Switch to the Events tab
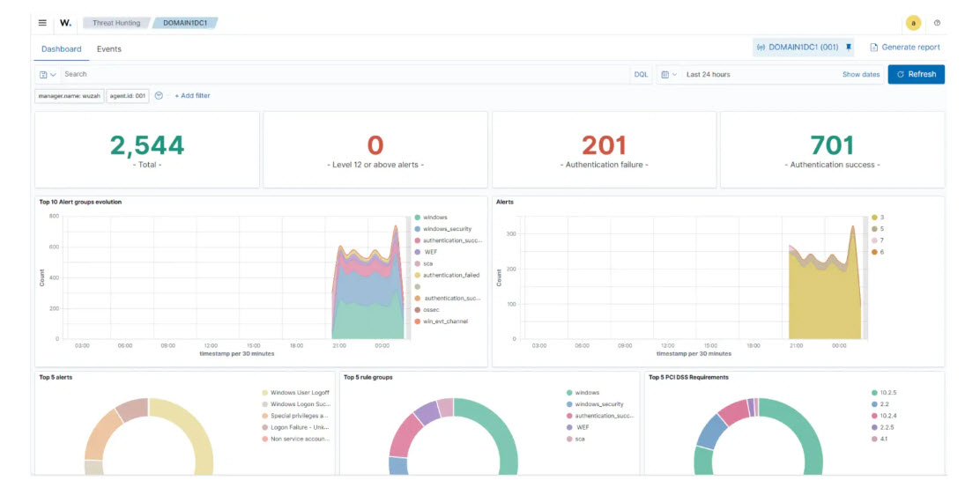Image resolution: width=980 pixels, height=495 pixels. [109, 49]
